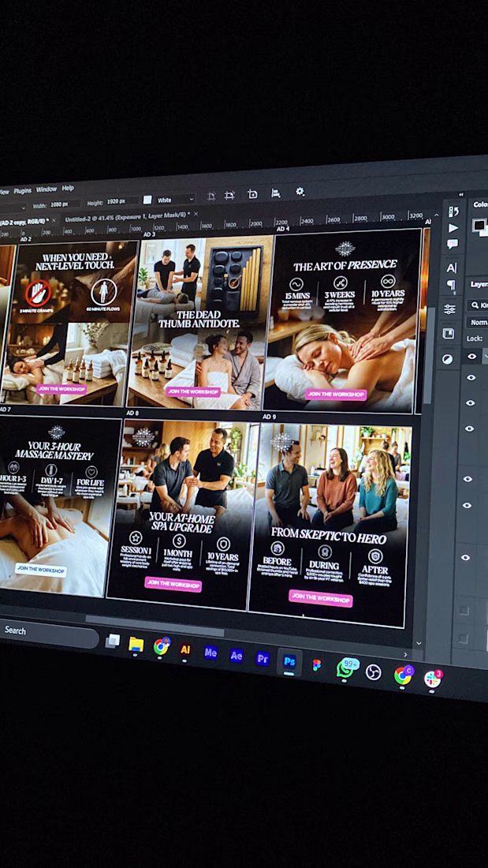Open Adobe Premiere Pro from the taskbar
The image size is (488, 868).
pyautogui.click(x=263, y=659)
